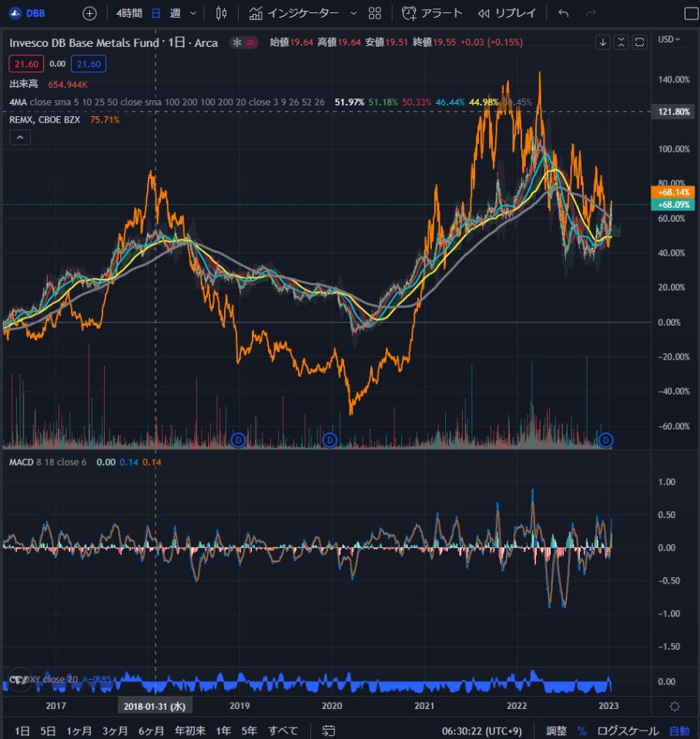The width and height of the screenshot is (700, 739).
Task: Create an alert with アラート
Action: 432,13
